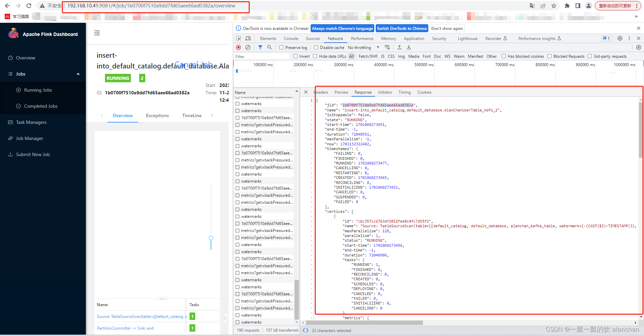Image resolution: width=644 pixels, height=336 pixels.
Task: Enable the Disable cache checkbox
Action: pos(316,48)
